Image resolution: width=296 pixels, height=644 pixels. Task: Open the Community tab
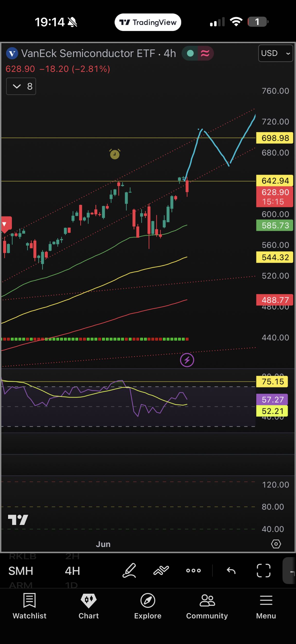pos(207,606)
